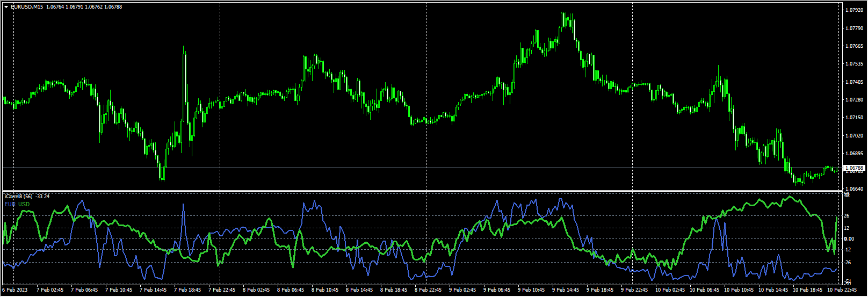Viewport: 868px width, 297px height.
Task: Click the iCorrel8 (56) indicator label
Action: (x=19, y=197)
